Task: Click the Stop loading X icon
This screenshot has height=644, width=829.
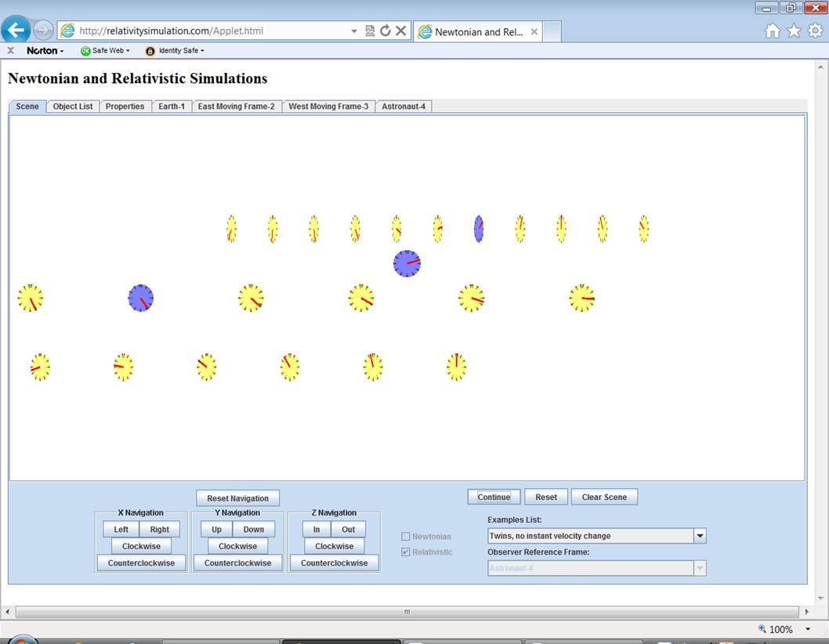Action: coord(400,31)
